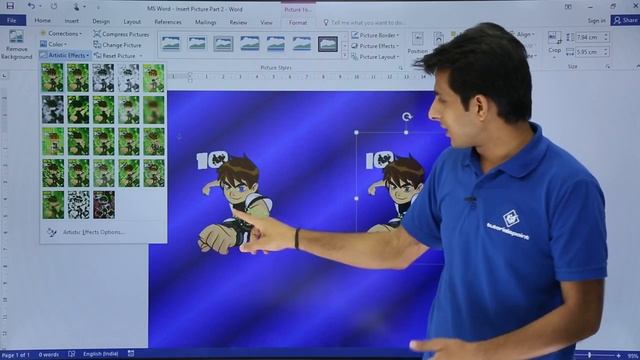This screenshot has width=640, height=360.
Task: Click Sign in
Action: click(596, 20)
